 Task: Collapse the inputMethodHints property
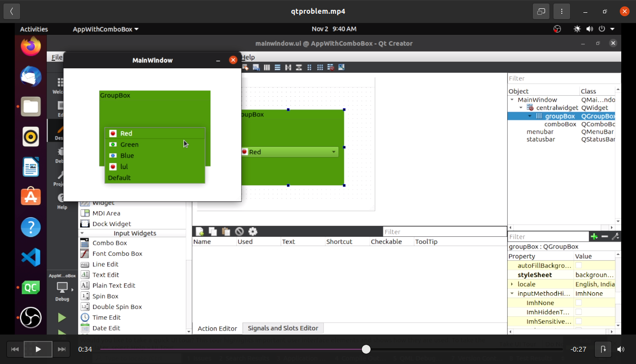click(512, 294)
